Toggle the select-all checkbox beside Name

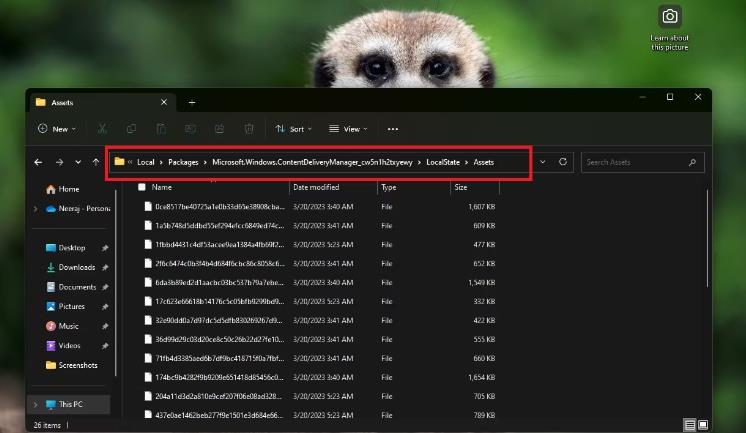point(141,187)
